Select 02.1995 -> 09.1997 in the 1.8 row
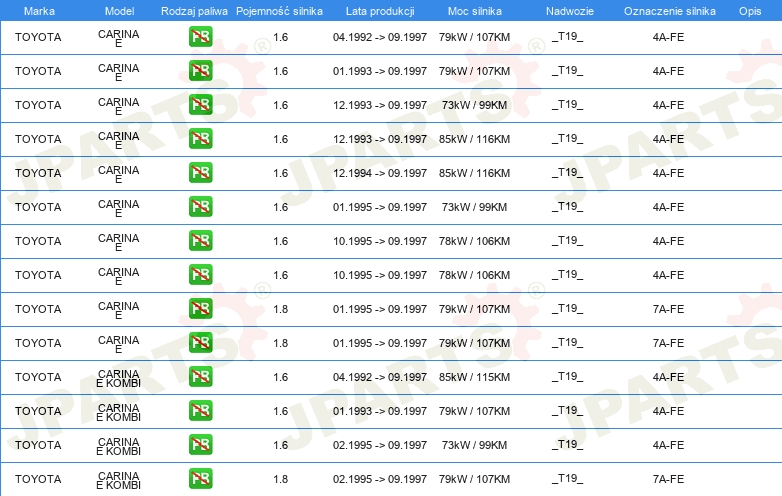The height and width of the screenshot is (496, 782). tap(380, 479)
